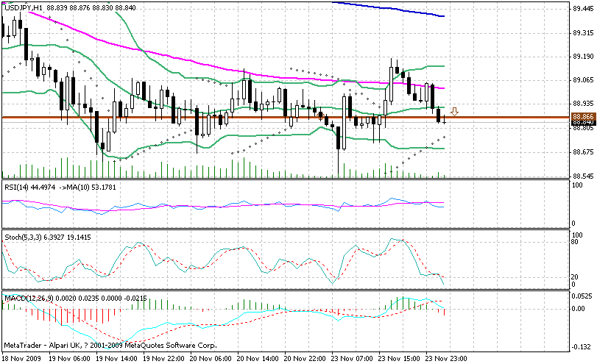The image size is (597, 364).
Task: Select the orange horizontal order line
Action: [x=286, y=117]
